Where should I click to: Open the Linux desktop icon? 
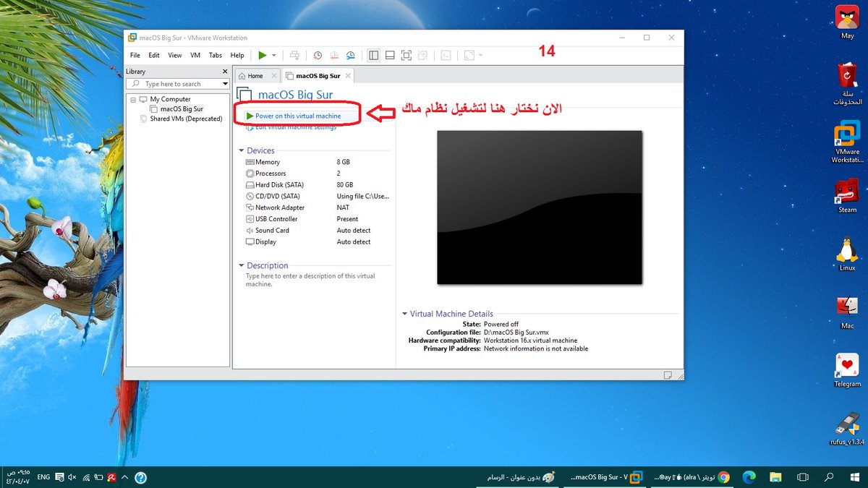click(x=847, y=254)
